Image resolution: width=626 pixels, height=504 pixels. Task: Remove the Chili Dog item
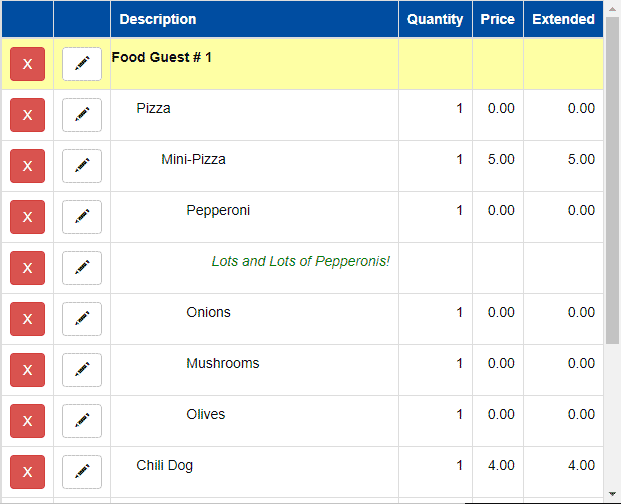click(x=27, y=472)
